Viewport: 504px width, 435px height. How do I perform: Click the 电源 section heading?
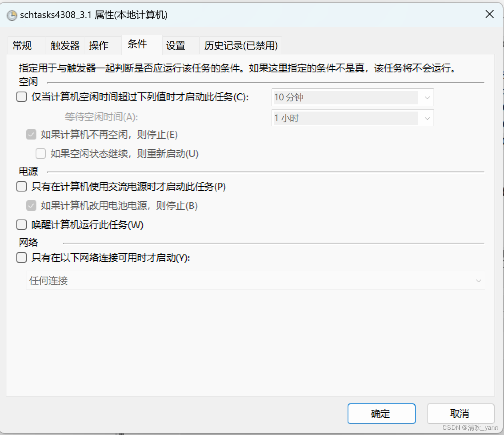(28, 171)
